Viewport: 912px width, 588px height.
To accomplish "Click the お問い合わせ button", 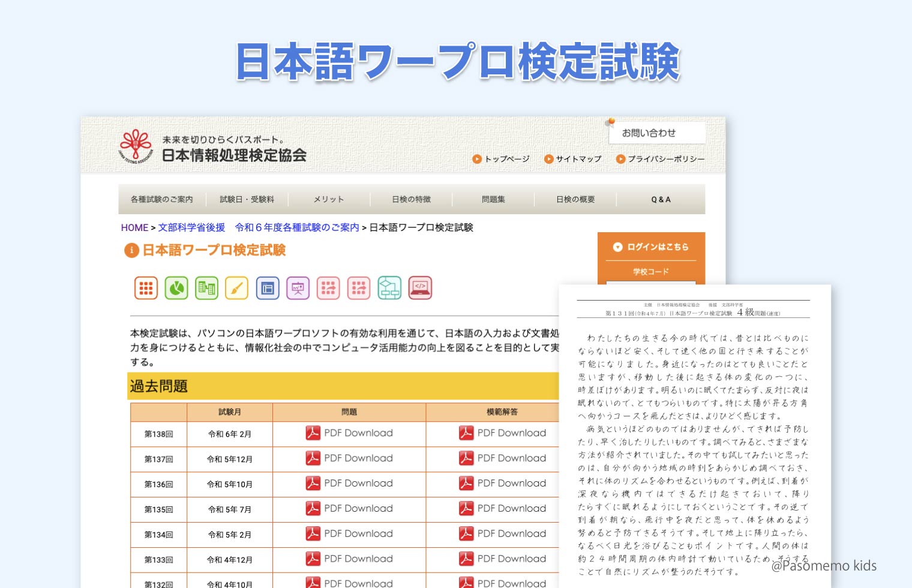I will coord(656,133).
